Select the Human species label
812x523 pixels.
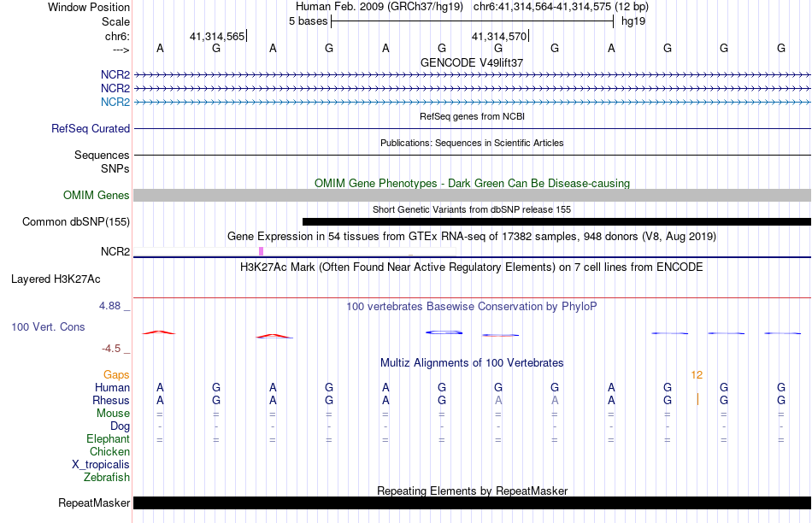tap(112, 387)
